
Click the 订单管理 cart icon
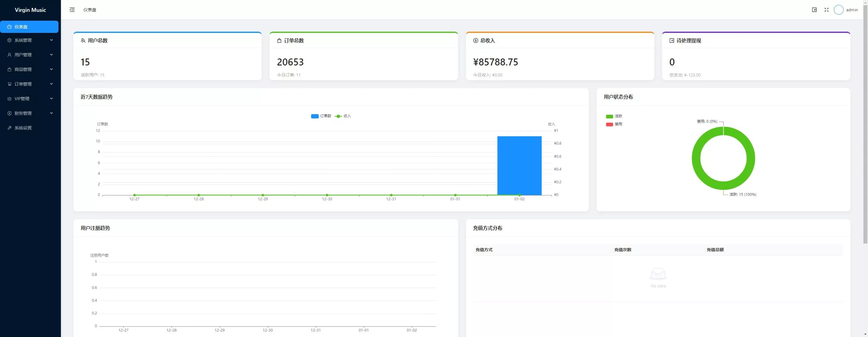coord(9,84)
